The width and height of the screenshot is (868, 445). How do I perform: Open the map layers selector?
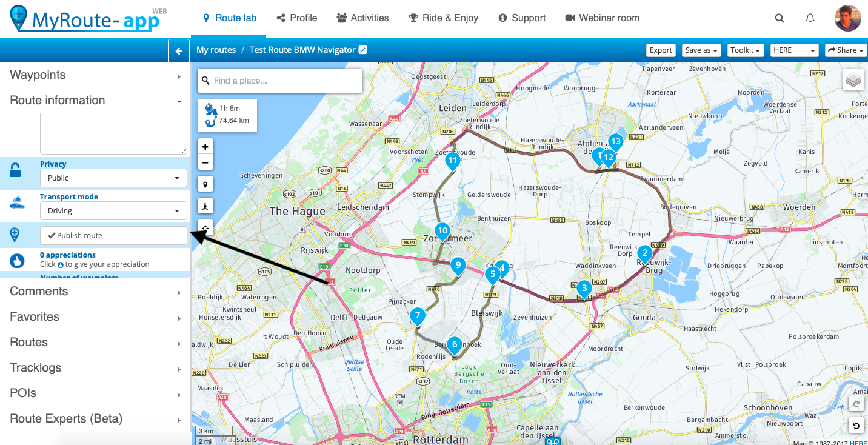click(x=853, y=79)
